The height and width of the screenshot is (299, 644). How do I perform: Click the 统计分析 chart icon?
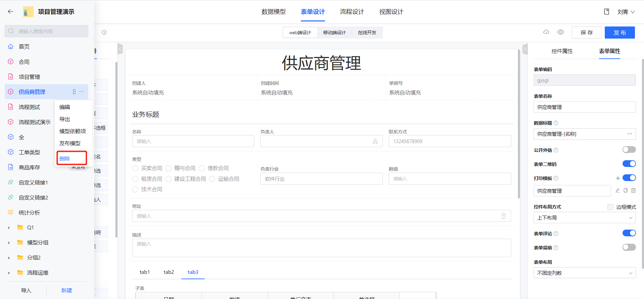[x=11, y=213]
